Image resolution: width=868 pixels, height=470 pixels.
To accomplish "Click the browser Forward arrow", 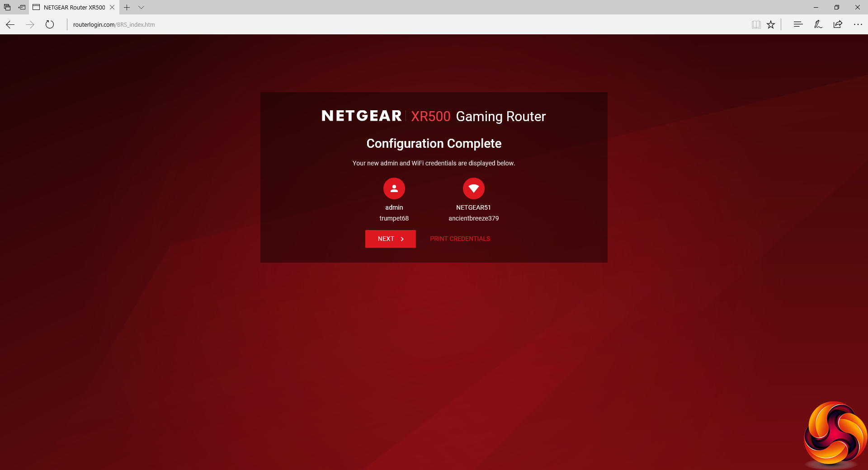I will pyautogui.click(x=30, y=24).
